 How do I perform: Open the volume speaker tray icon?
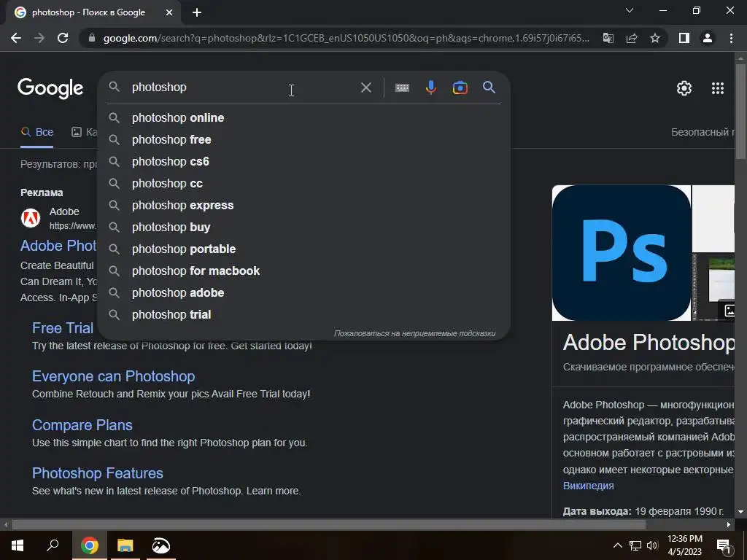tap(652, 545)
